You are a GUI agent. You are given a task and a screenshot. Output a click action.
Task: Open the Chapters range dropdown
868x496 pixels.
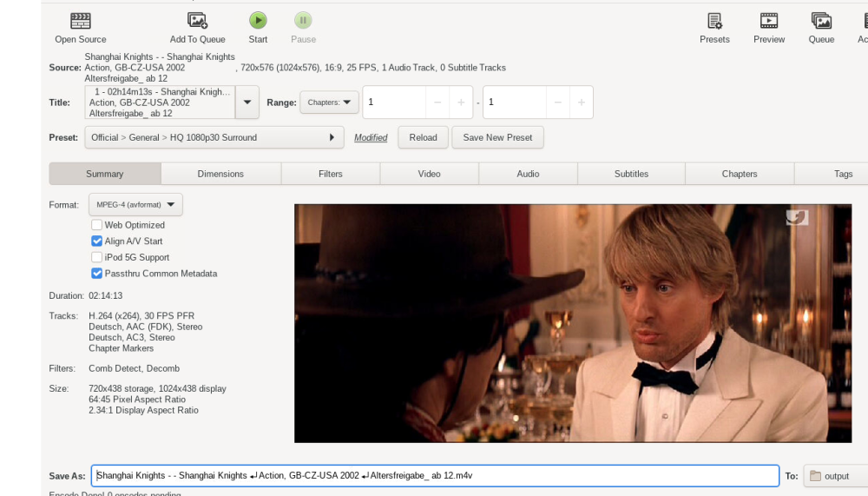(x=329, y=102)
